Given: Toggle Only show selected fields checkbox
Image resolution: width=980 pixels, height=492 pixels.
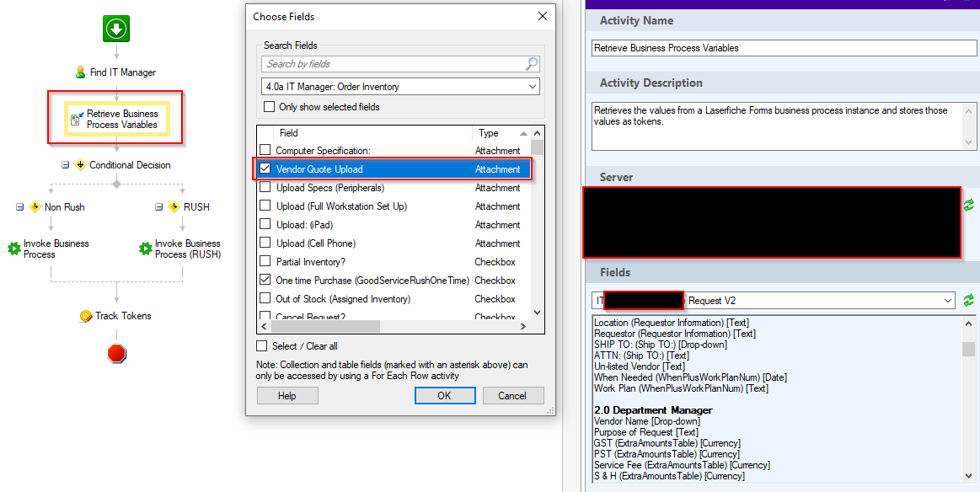Looking at the screenshot, I should [270, 107].
